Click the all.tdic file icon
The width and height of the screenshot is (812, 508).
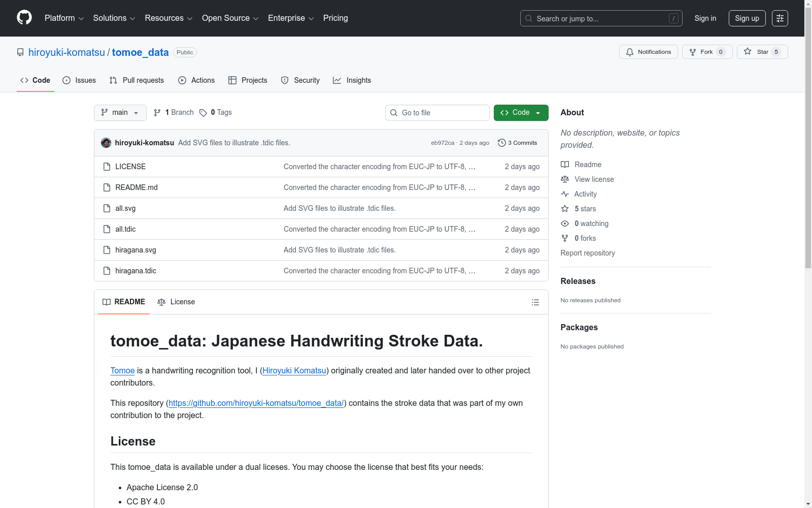107,229
